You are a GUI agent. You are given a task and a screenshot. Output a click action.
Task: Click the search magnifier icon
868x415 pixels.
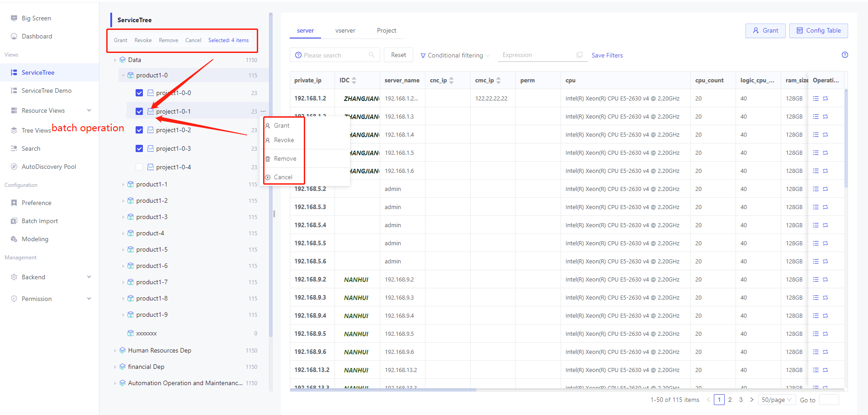[x=372, y=55]
